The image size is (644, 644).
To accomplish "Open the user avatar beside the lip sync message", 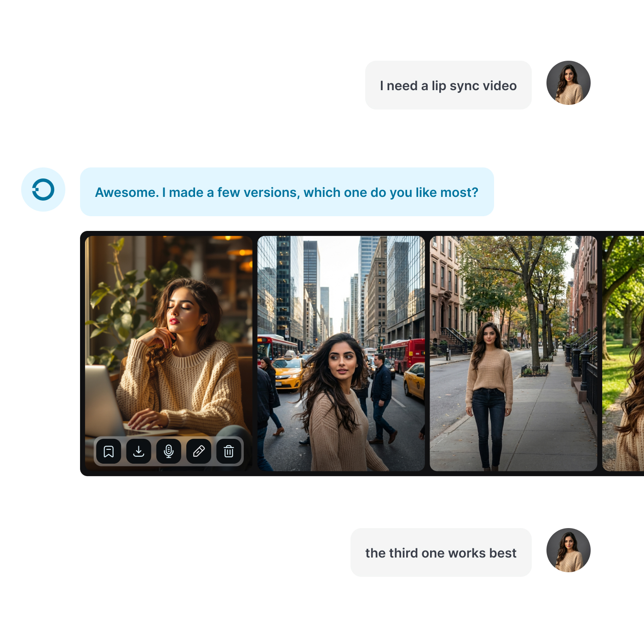I will pos(568,83).
